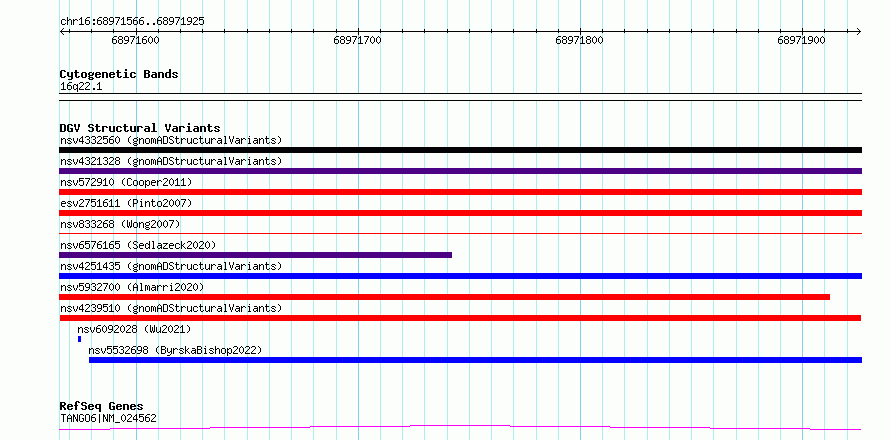This screenshot has width=890, height=440.
Task: Click the nsv5532698 ByrskaBishop2022 blue bar
Action: (476, 360)
